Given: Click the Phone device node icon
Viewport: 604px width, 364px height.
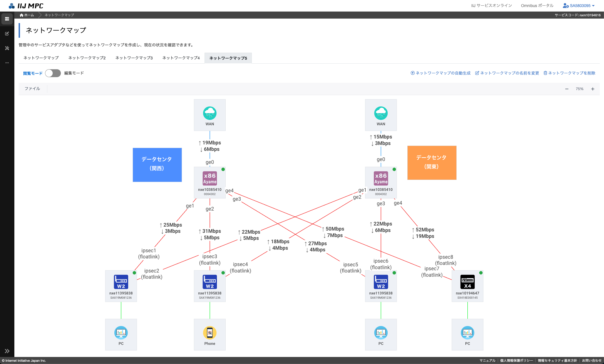Looking at the screenshot, I should pyautogui.click(x=210, y=333).
